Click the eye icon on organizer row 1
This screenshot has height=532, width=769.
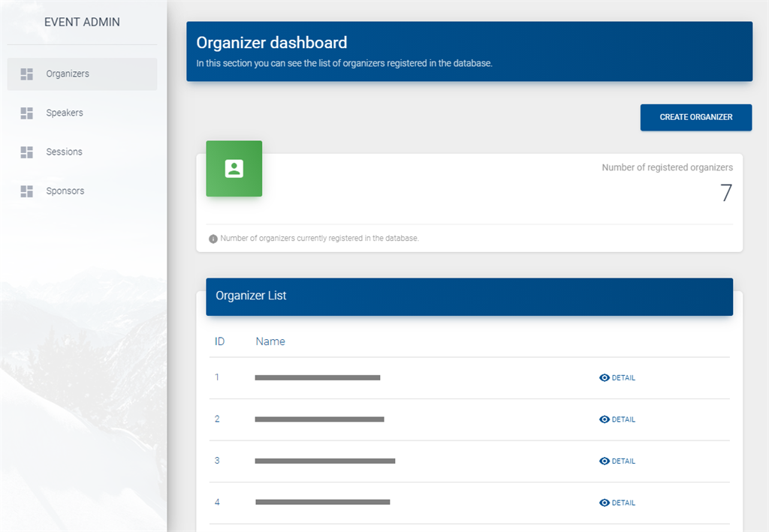pos(602,377)
